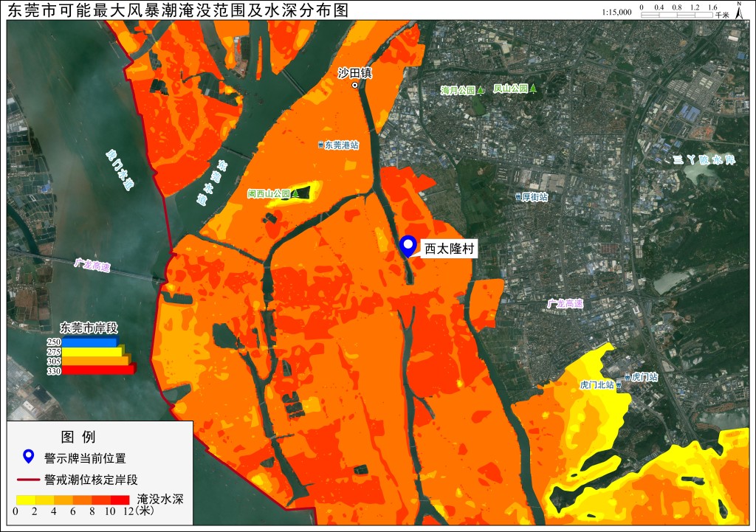756x532 pixels.
Task: Click the 厚街站 label
Action: click(x=535, y=197)
